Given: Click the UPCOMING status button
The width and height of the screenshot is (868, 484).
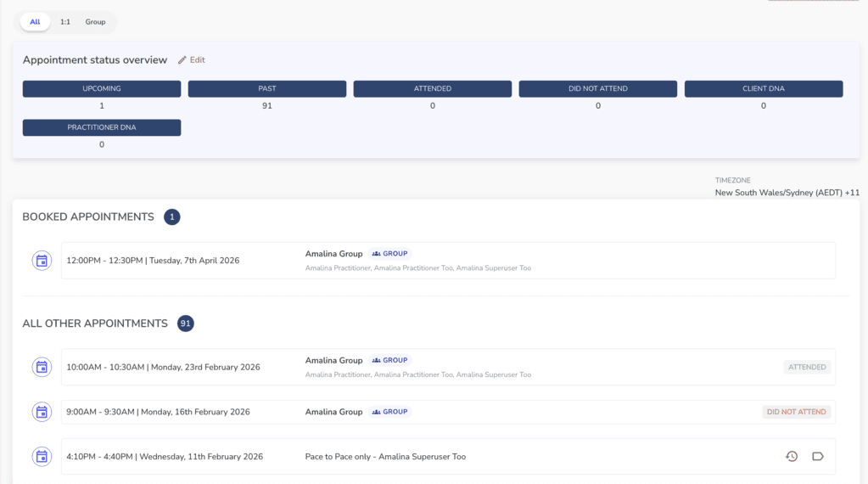Looking at the screenshot, I should [x=102, y=88].
